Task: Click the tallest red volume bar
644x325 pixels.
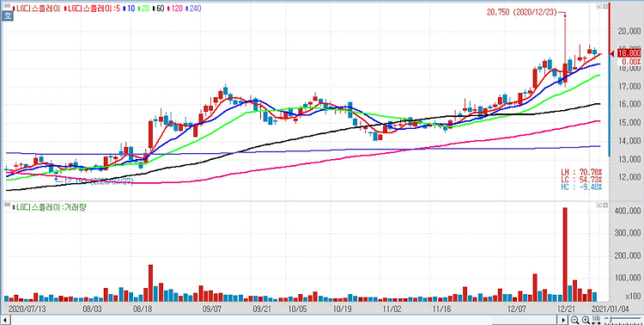Action: 565,254
